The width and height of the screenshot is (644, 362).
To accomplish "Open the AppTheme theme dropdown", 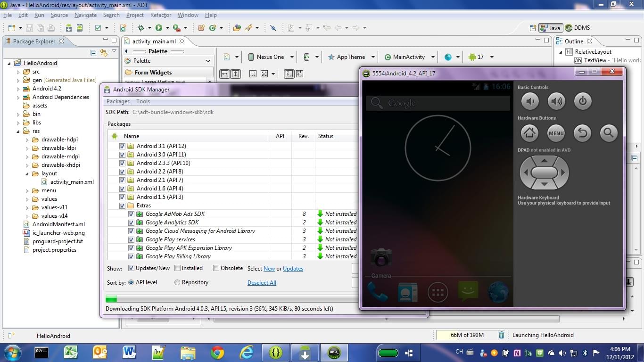I will point(351,57).
